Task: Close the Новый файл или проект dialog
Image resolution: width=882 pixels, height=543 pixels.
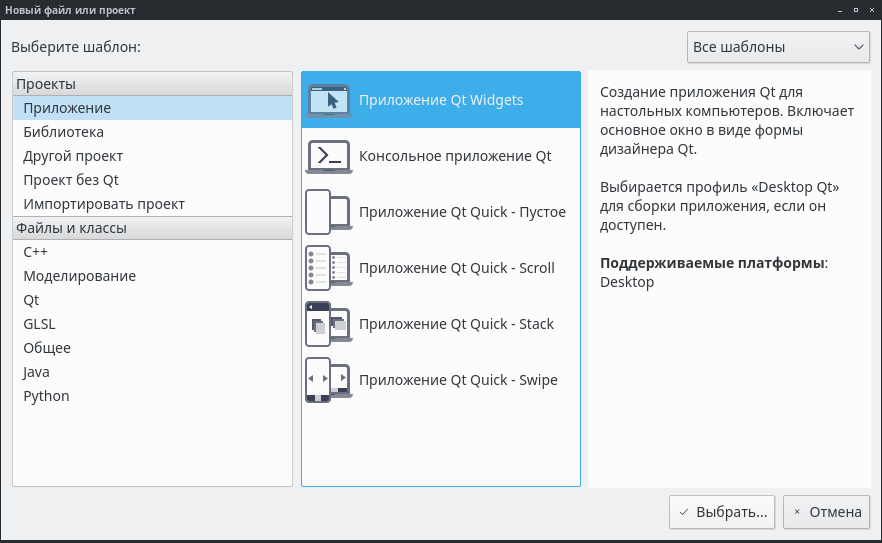Action: click(870, 10)
